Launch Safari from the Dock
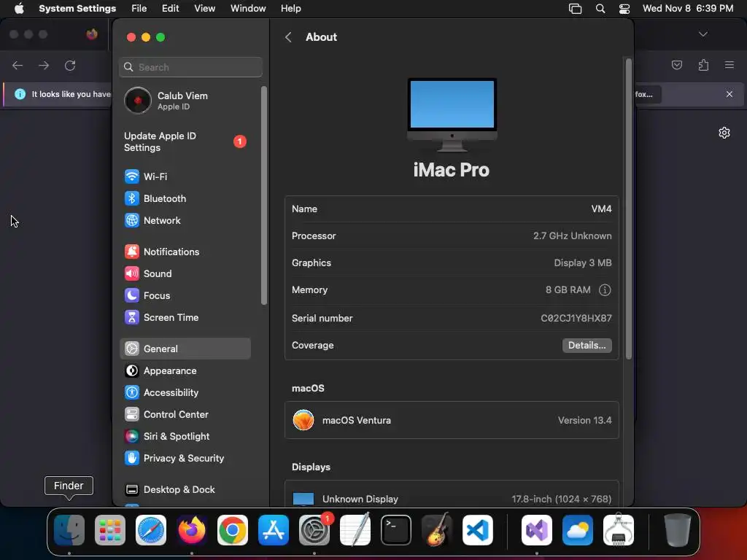Screen dimensions: 747x560 (x=151, y=530)
